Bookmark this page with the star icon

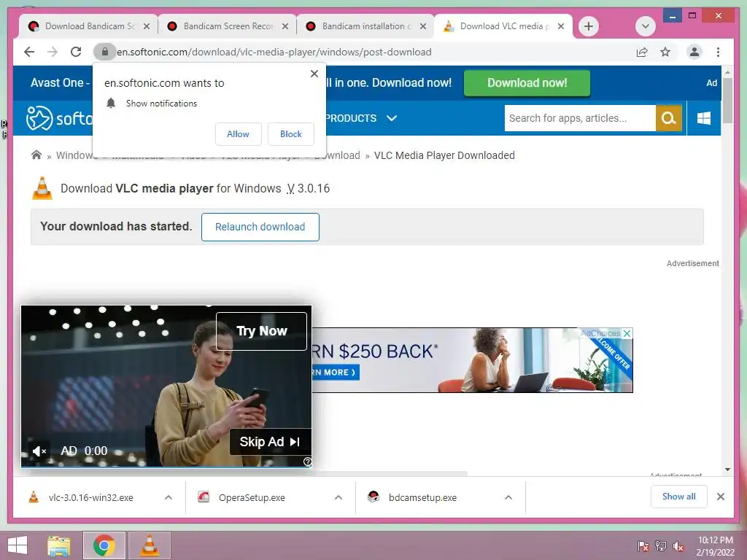665,52
